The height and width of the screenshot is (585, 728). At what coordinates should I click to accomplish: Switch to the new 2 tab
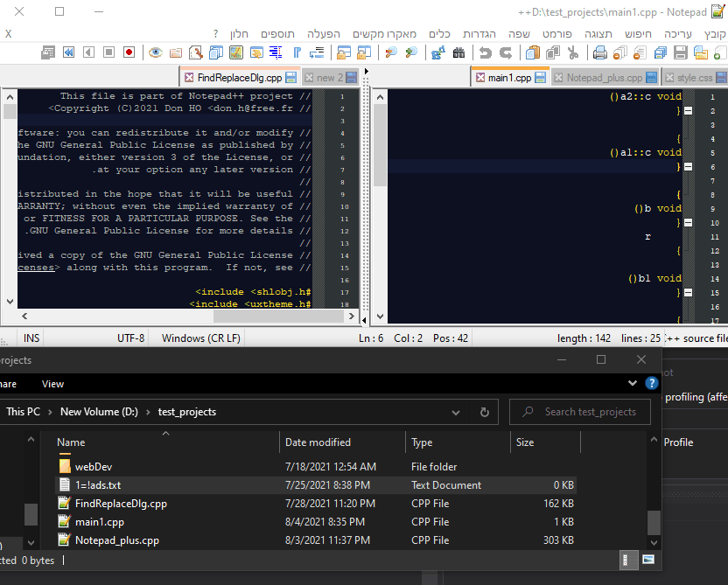[x=330, y=78]
